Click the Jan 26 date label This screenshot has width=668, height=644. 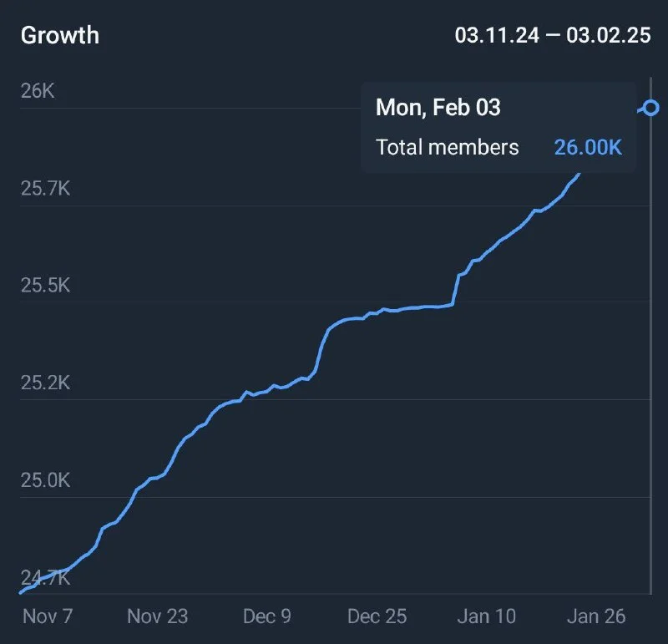click(595, 616)
